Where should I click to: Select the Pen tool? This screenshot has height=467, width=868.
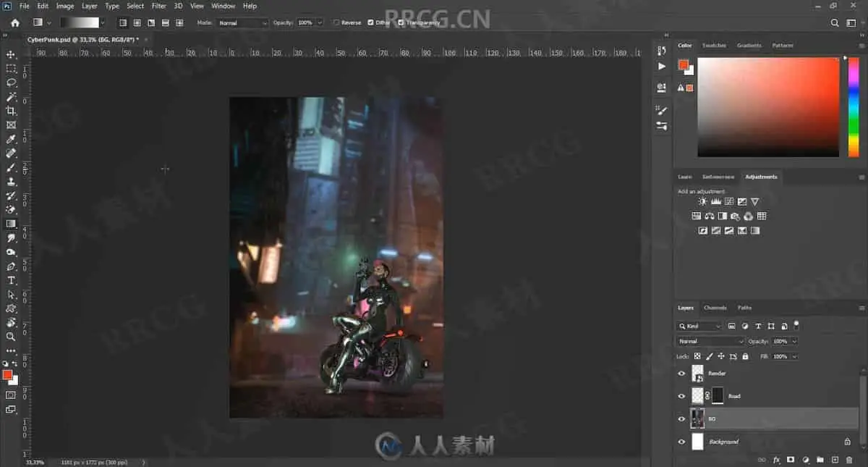[11, 266]
